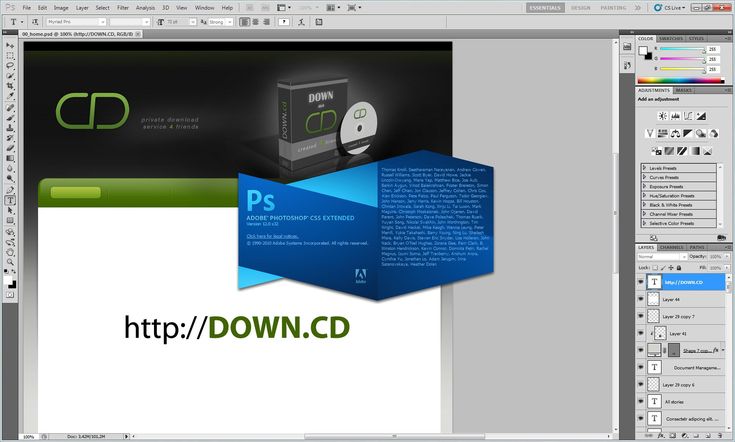Click the red (R) color slider
This screenshot has width=735, height=442.
682,49
